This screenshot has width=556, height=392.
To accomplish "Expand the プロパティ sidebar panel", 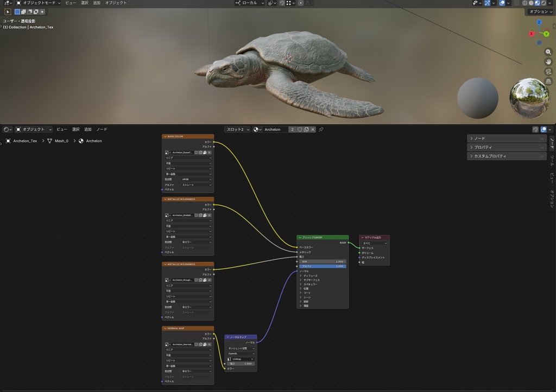I will tap(507, 147).
